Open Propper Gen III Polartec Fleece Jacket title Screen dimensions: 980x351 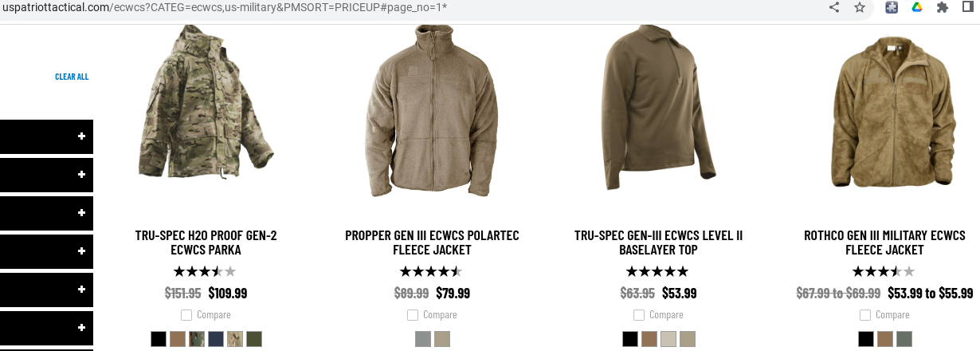point(432,243)
